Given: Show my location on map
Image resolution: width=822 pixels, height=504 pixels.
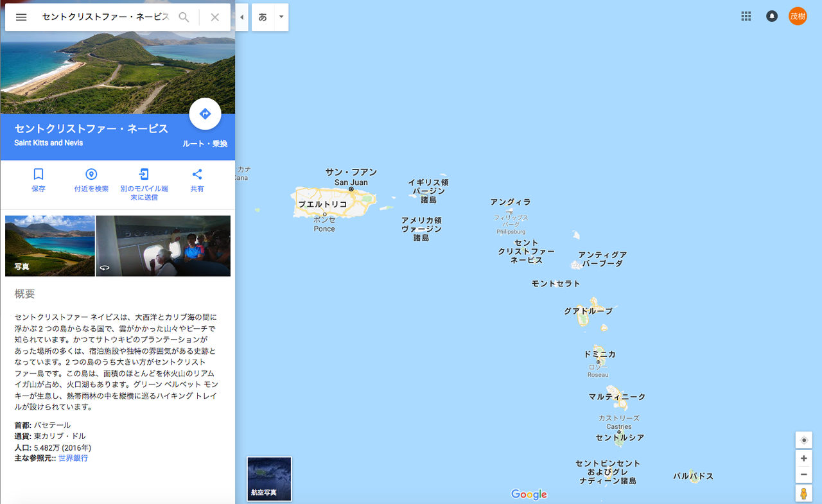Looking at the screenshot, I should (803, 440).
